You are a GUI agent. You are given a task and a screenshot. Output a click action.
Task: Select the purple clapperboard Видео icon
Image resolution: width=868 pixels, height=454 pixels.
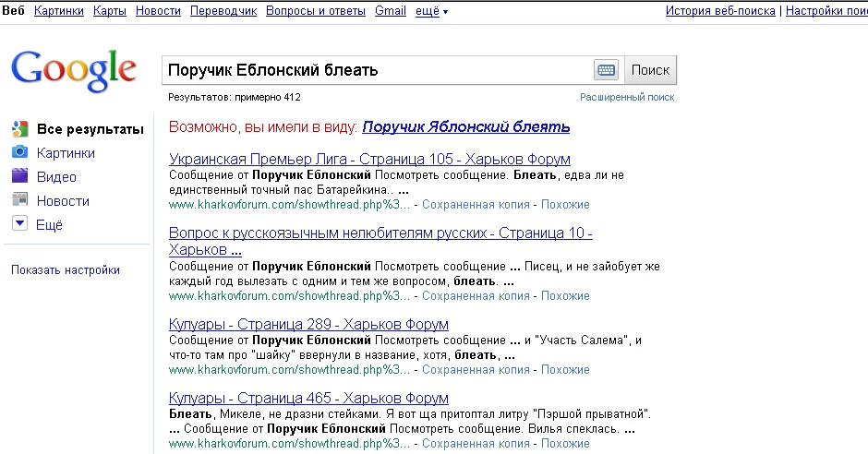pos(20,175)
